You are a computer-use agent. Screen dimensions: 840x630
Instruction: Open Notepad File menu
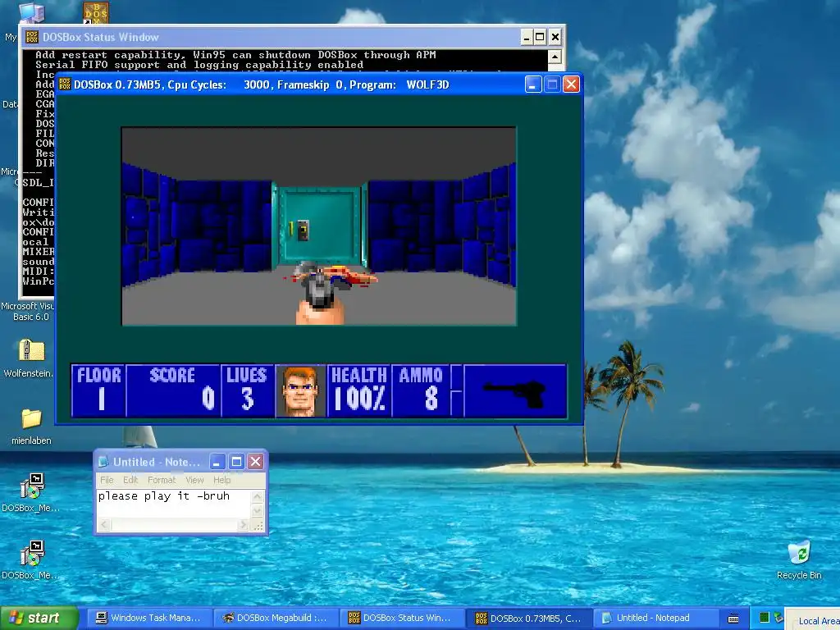[107, 480]
